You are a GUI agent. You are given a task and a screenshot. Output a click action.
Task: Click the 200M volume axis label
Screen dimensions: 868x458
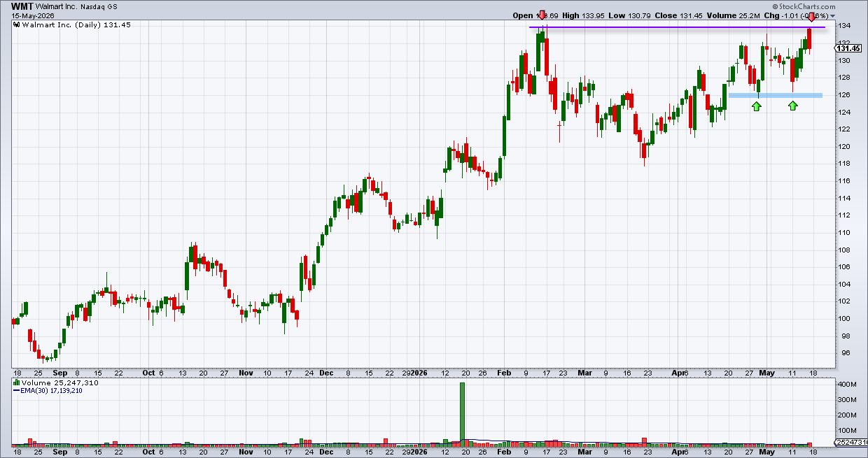(847, 415)
